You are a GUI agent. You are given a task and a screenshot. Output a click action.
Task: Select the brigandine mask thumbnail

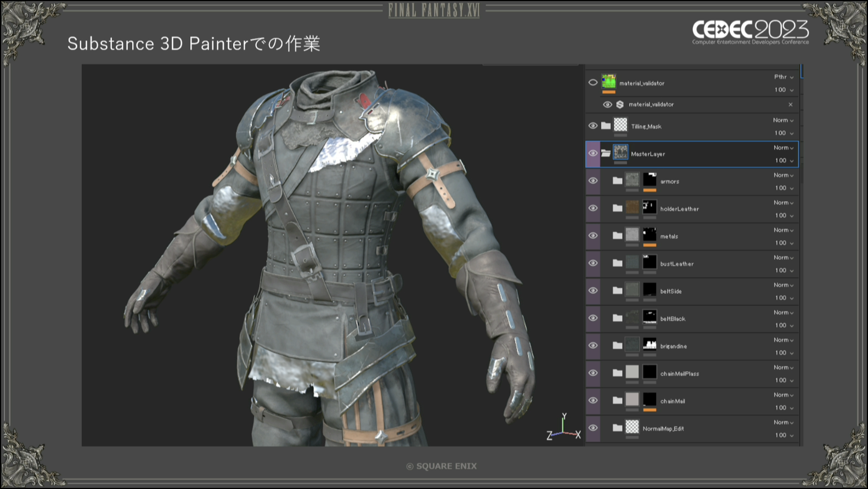[x=650, y=344]
